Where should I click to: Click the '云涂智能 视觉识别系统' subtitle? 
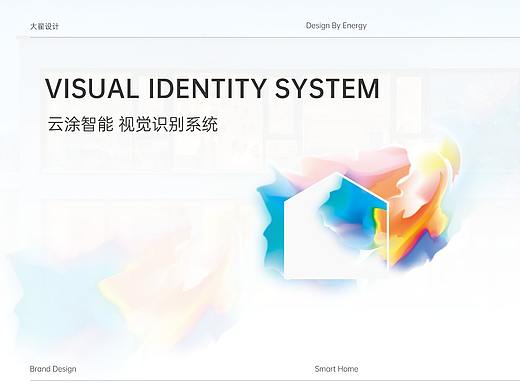(133, 124)
